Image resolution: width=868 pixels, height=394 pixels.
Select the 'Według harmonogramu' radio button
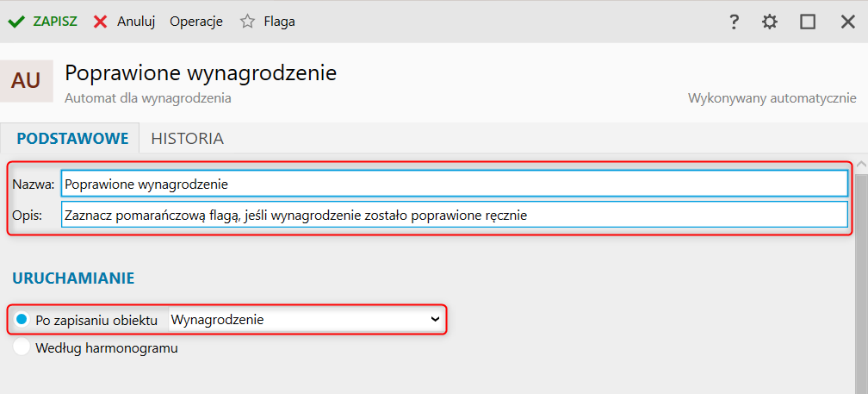(22, 348)
